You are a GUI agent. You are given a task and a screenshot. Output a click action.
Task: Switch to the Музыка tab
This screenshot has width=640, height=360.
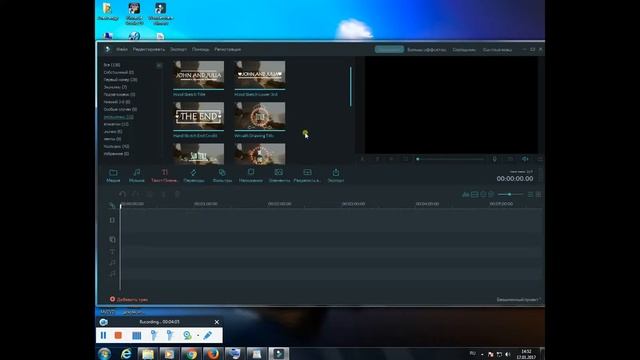tap(137, 176)
